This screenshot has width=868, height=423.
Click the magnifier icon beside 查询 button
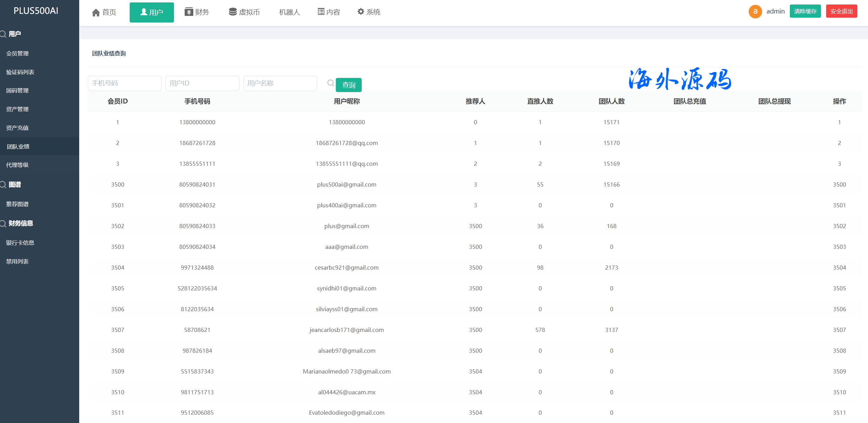click(331, 83)
